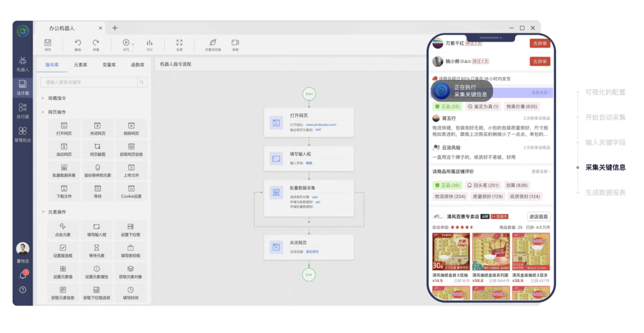The height and width of the screenshot is (333, 644).
Task: Click the notification bell in sidebar
Action: tap(23, 275)
